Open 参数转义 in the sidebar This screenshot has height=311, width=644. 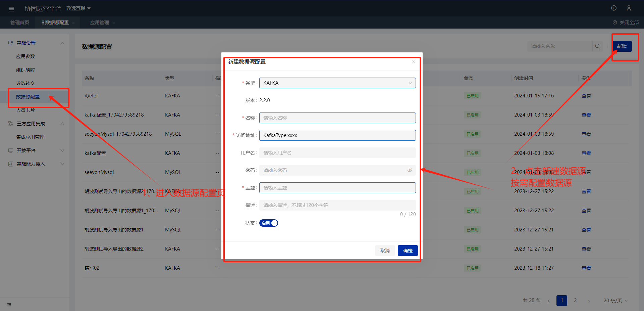25,83
